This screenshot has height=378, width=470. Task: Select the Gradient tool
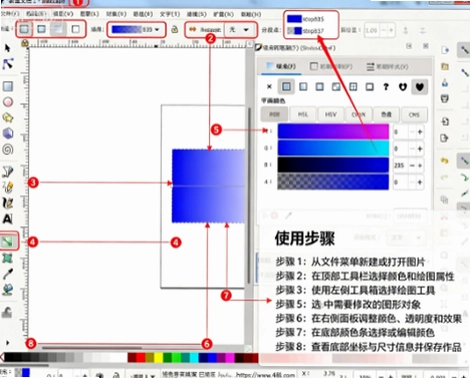point(8,242)
